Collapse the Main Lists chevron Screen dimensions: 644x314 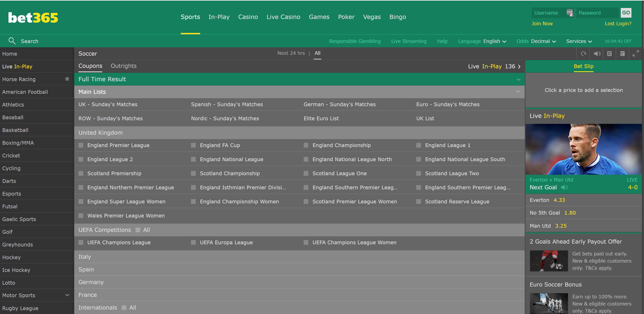tap(518, 92)
